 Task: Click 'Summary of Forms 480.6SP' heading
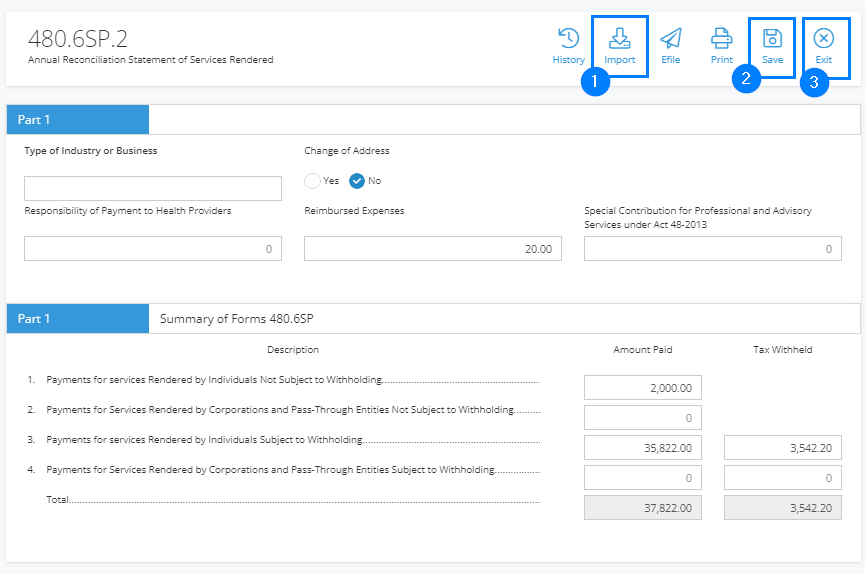[x=237, y=319]
